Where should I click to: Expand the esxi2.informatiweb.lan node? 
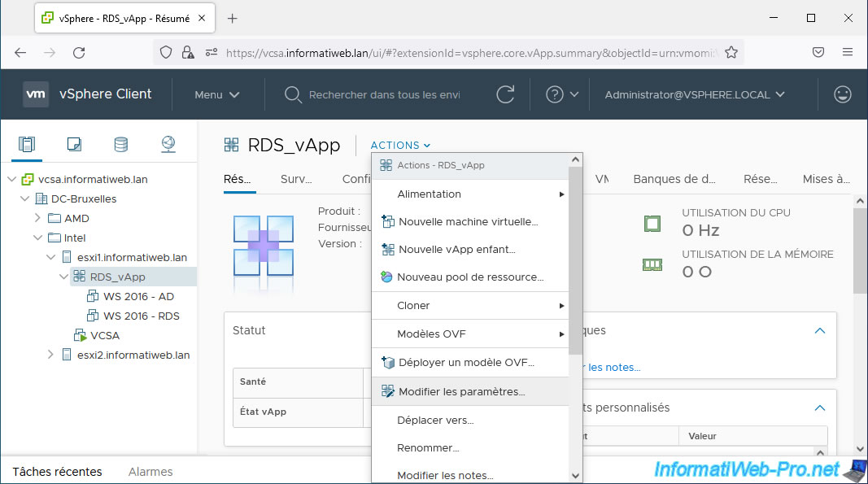(x=50, y=355)
